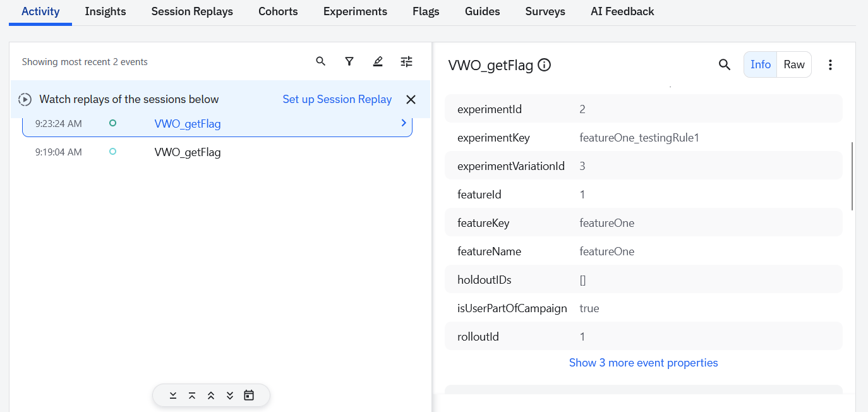Click the highlighter icon above the event list

378,61
